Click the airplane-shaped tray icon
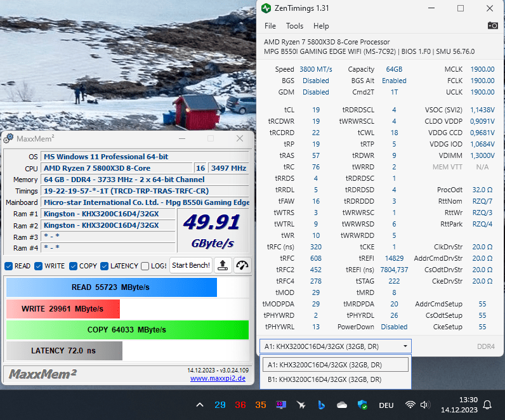 [301, 405]
